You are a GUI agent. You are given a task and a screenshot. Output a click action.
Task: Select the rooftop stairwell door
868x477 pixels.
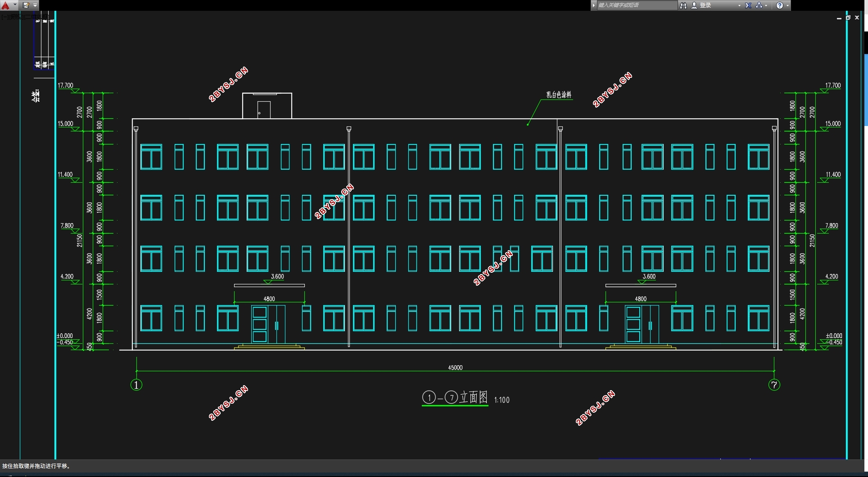264,110
